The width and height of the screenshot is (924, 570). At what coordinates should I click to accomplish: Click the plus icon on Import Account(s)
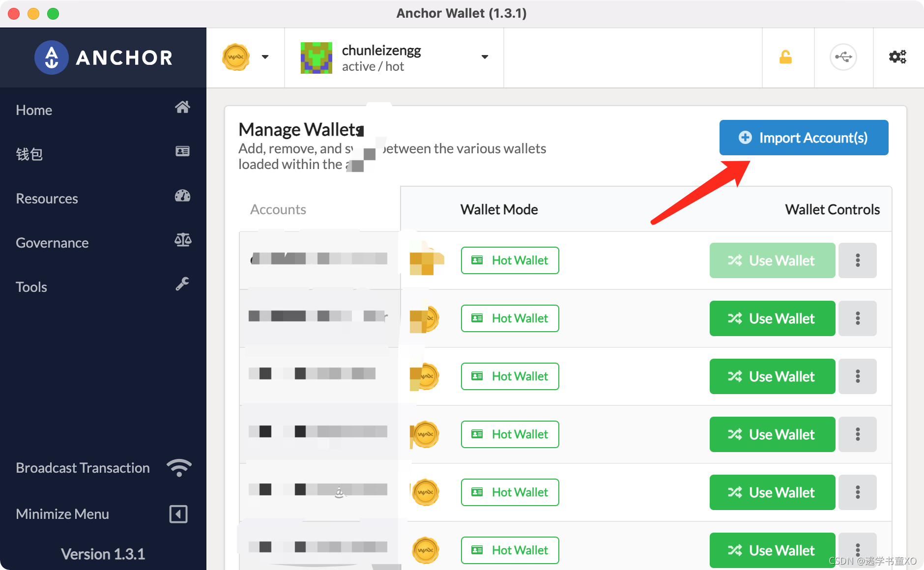(x=745, y=138)
